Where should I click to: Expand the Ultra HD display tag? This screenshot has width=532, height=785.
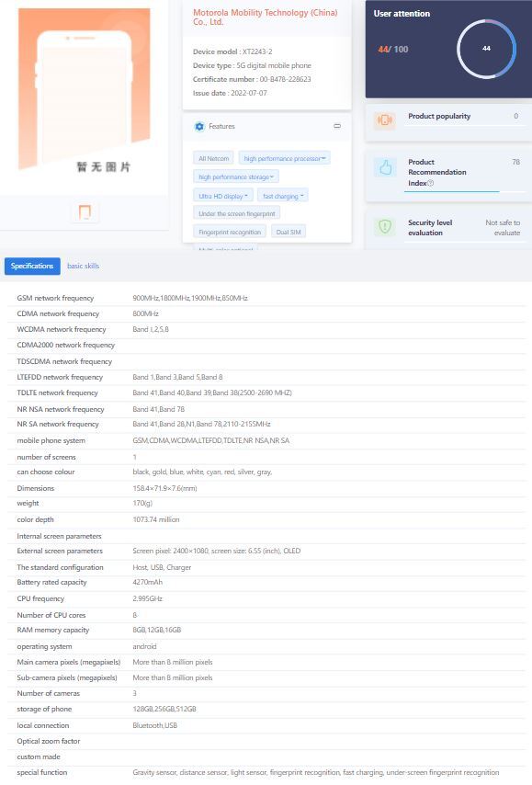(x=222, y=196)
